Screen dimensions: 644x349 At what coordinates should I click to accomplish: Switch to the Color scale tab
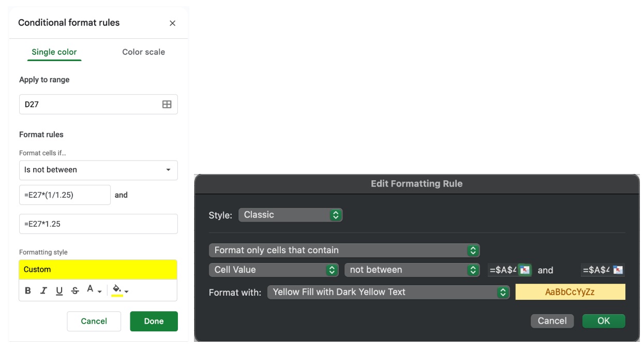(x=143, y=52)
